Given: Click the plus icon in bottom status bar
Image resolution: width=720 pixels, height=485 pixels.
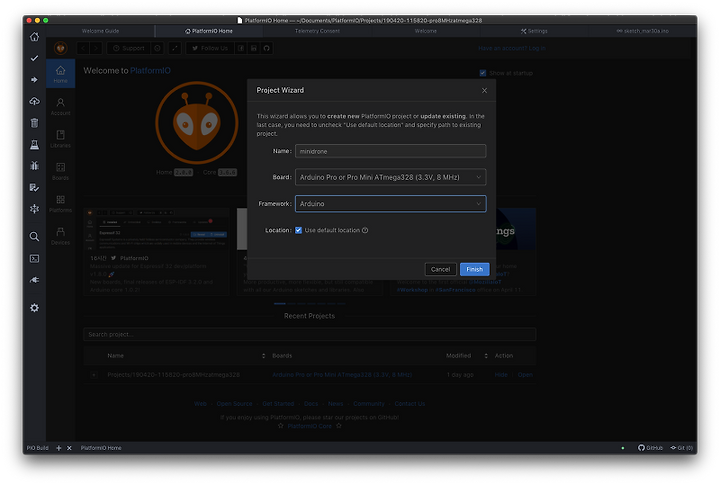Looking at the screenshot, I should click(x=59, y=448).
